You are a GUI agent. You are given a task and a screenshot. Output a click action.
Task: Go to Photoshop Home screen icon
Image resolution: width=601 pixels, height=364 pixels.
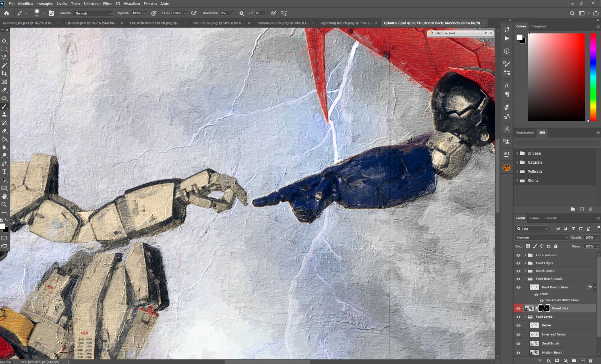tap(6, 13)
